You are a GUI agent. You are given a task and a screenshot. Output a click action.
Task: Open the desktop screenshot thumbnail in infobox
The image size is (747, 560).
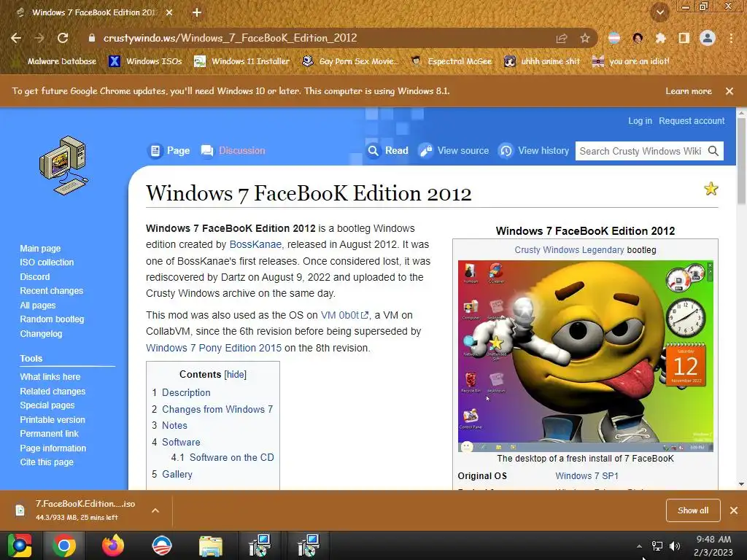click(x=586, y=356)
